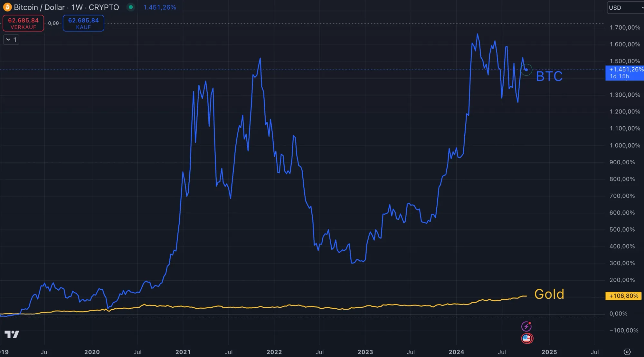Click the 1.700,00% axis label
The height and width of the screenshot is (357, 644).
point(625,27)
